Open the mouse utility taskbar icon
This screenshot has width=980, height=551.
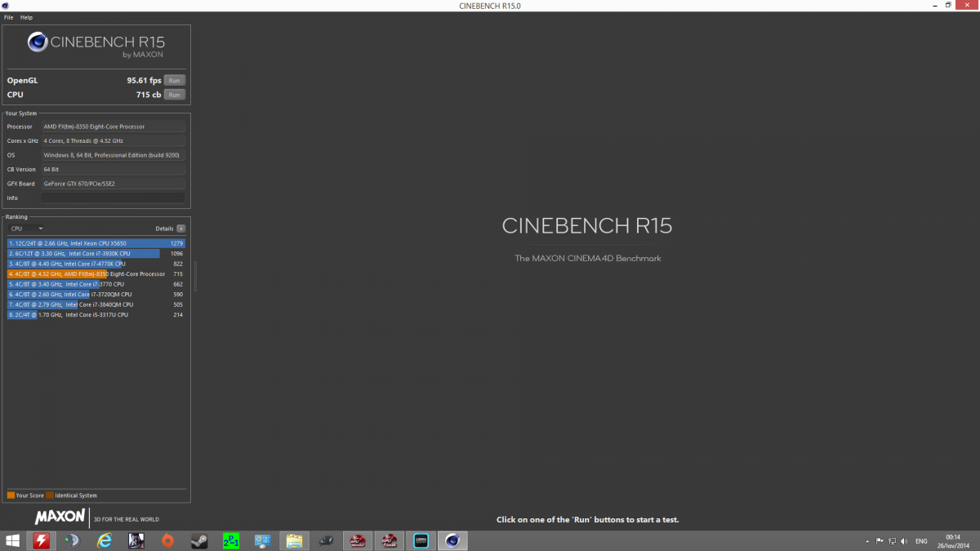(326, 540)
